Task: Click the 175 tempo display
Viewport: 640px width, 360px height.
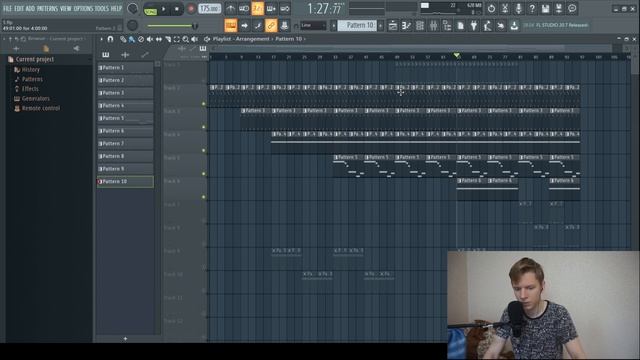Action: pyautogui.click(x=209, y=9)
